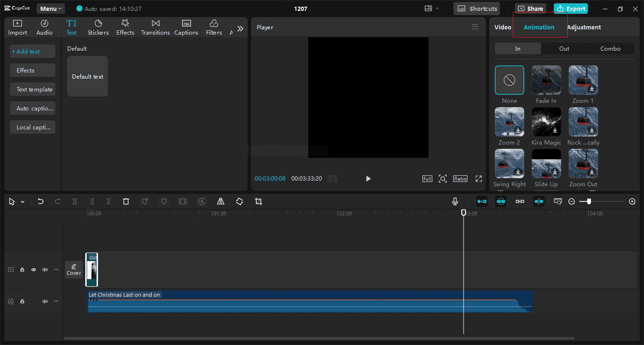This screenshot has height=345, width=644.
Task: Select the In animation sub-tab
Action: (518, 48)
